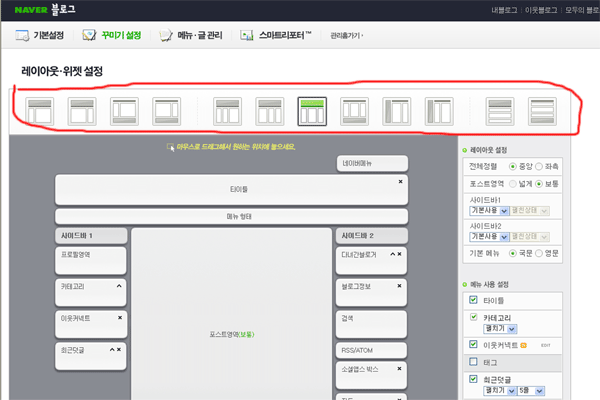Select two-column layout with right sidebar and bottom bar

click(166, 111)
